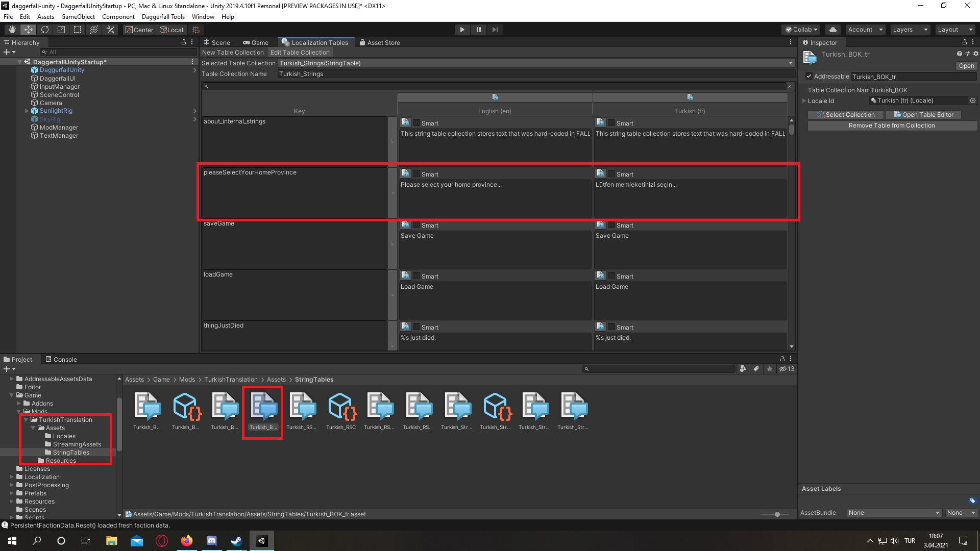Select the Move tool
Screen dimensions: 980x551
click(x=29, y=30)
